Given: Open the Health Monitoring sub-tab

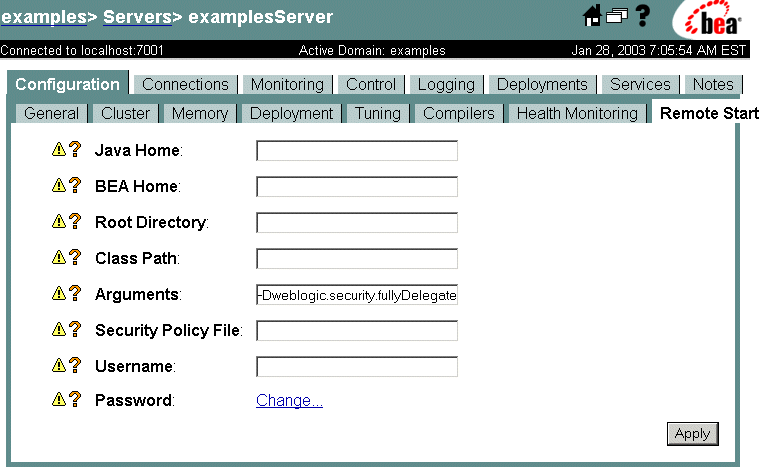Looking at the screenshot, I should pos(577,113).
